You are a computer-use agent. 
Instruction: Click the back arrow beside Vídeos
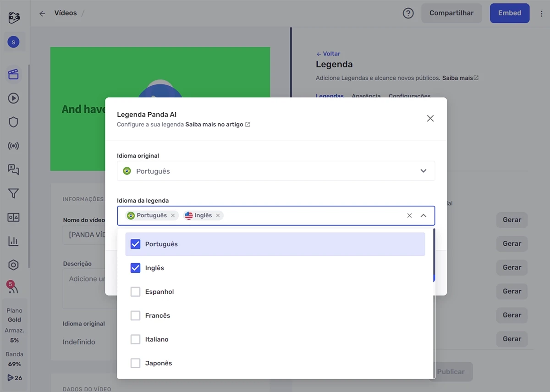(42, 13)
